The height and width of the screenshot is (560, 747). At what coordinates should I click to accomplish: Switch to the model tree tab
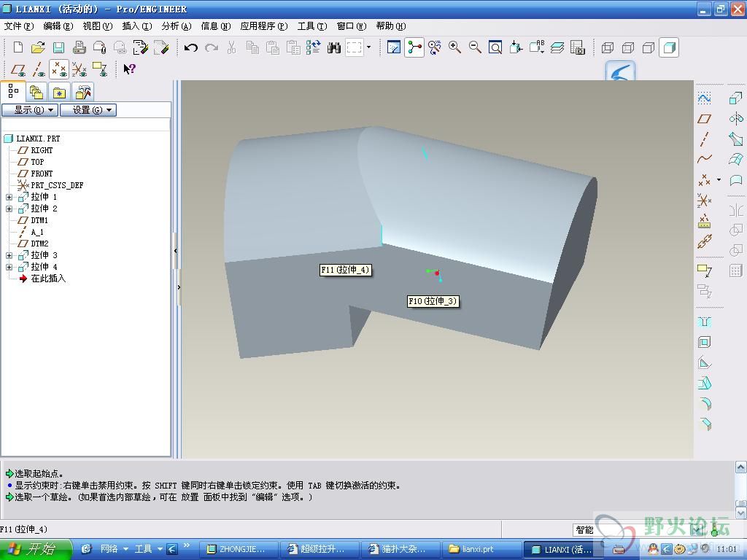pyautogui.click(x=14, y=90)
